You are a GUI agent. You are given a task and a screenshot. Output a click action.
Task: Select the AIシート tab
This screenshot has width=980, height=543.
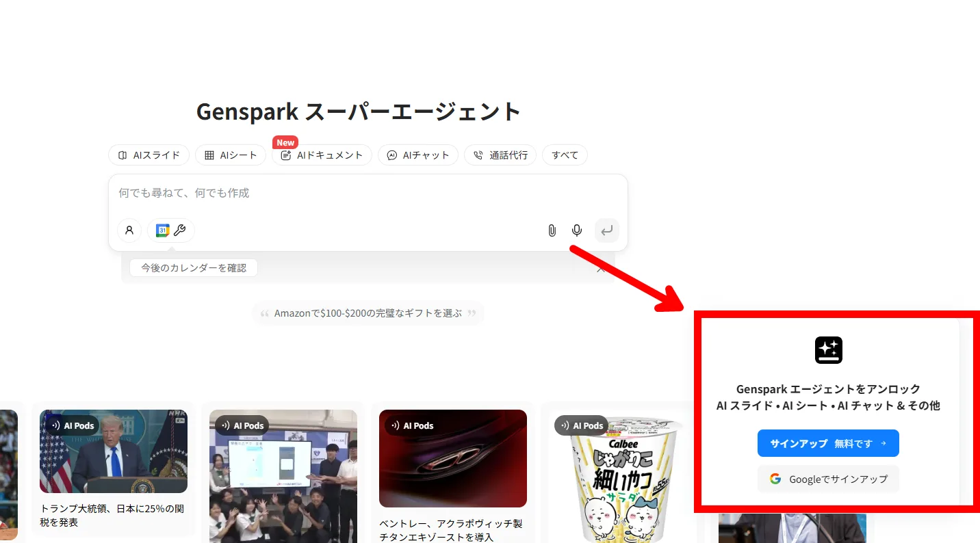[231, 155]
